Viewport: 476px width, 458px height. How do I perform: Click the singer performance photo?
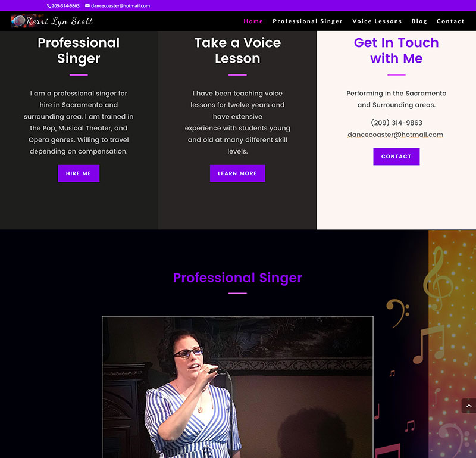click(x=237, y=387)
